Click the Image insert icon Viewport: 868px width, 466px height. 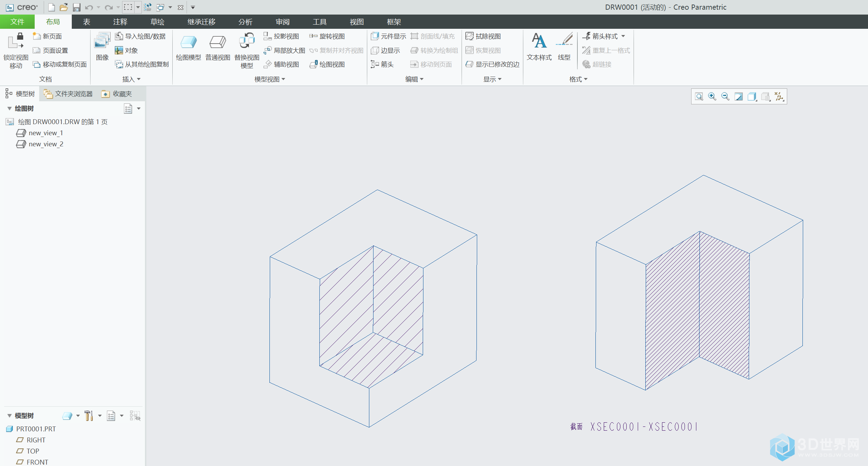[x=102, y=46]
